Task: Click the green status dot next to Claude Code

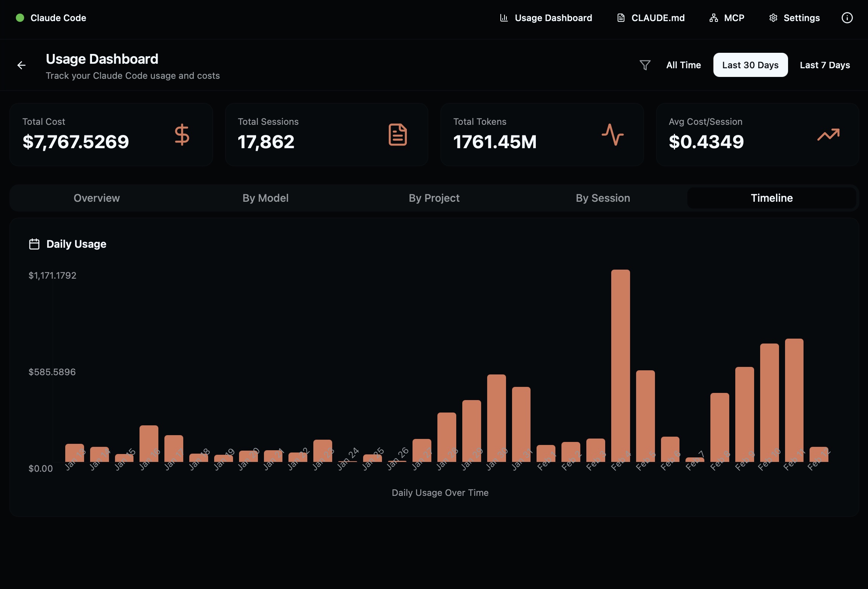Action: [x=20, y=18]
